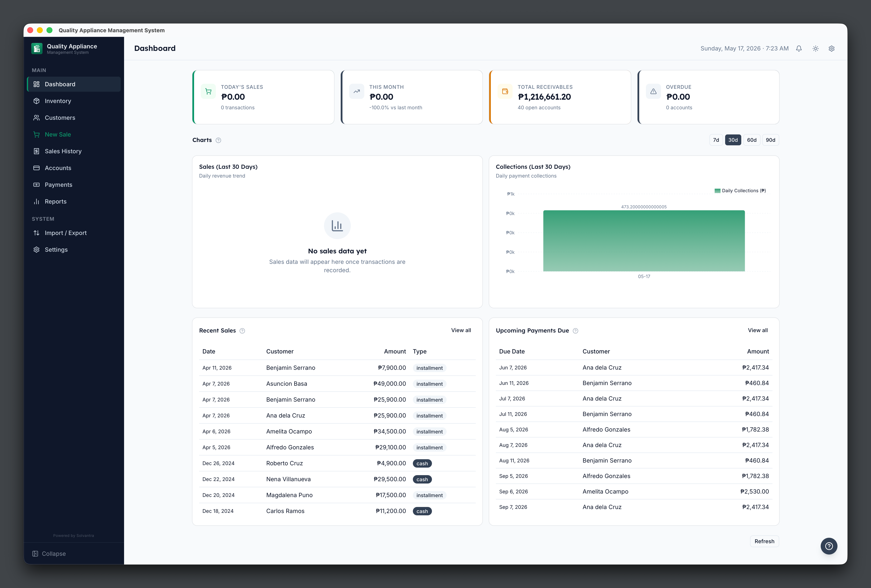Click the Quality Appliance logo icon
The height and width of the screenshot is (588, 871).
pyautogui.click(x=37, y=48)
